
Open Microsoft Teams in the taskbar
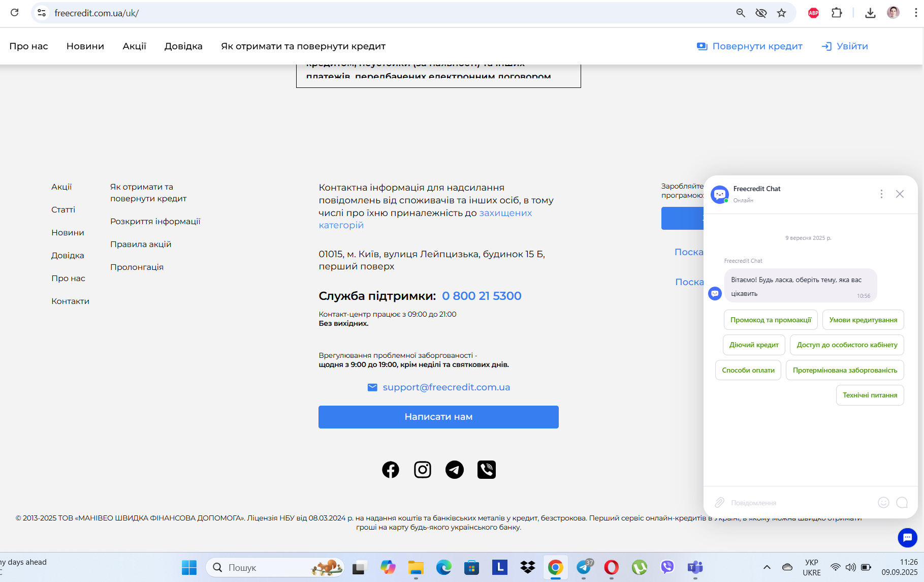695,567
